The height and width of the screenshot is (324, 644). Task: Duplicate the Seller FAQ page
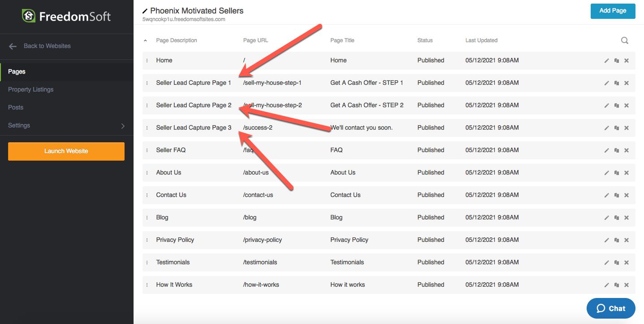click(617, 150)
